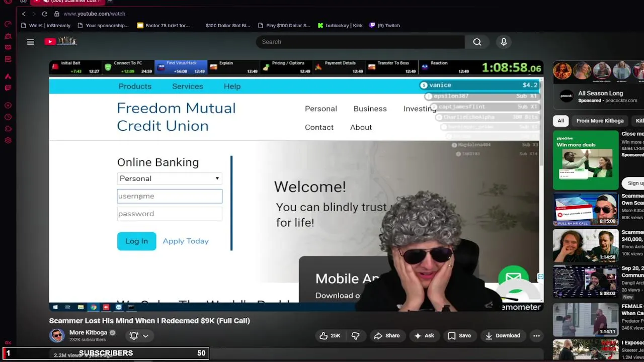Click Apply Today link
The image size is (644, 362).
(x=186, y=241)
